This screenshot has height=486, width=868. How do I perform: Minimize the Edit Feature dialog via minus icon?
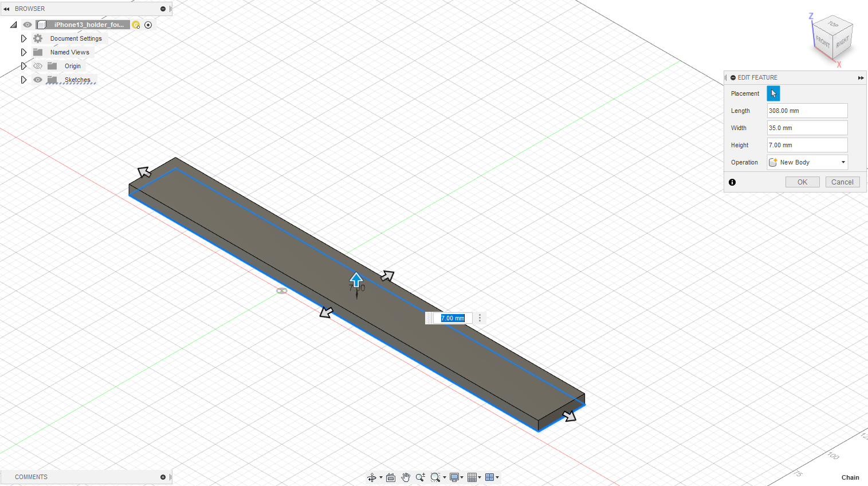pyautogui.click(x=733, y=77)
